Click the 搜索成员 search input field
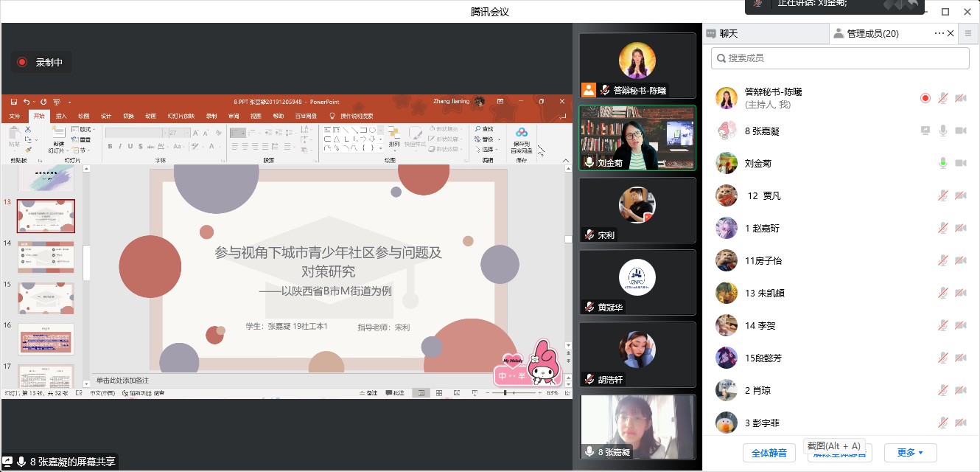 [840, 58]
